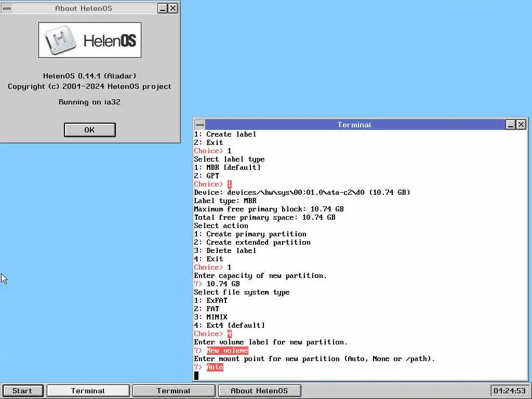Click the '3: Delete label' line
532x399 pixels.
click(x=225, y=251)
